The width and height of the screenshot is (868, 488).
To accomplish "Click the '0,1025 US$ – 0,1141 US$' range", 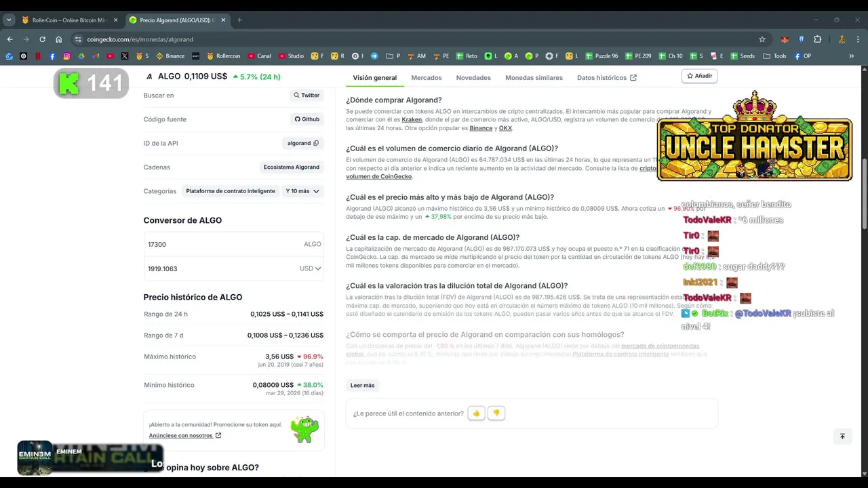I will click(287, 314).
